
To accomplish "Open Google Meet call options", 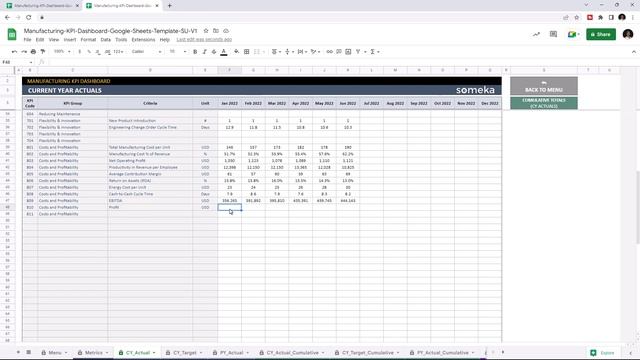I will point(573,34).
